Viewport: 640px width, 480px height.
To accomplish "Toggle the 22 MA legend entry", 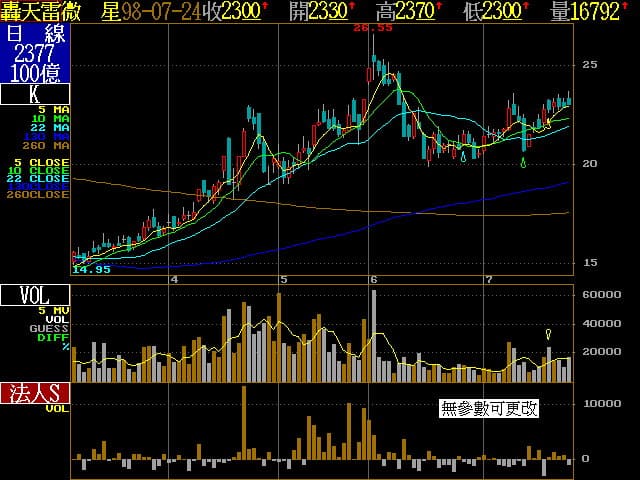I will point(52,128).
